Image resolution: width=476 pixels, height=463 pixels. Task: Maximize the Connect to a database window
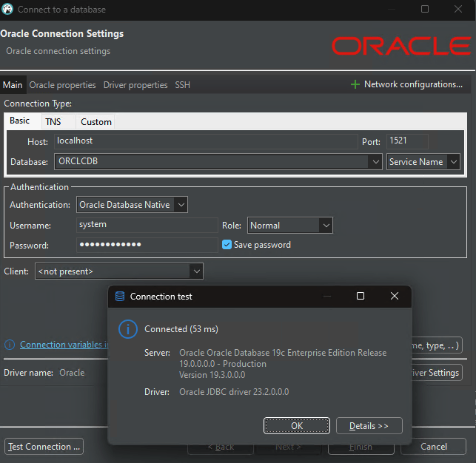[x=425, y=9]
